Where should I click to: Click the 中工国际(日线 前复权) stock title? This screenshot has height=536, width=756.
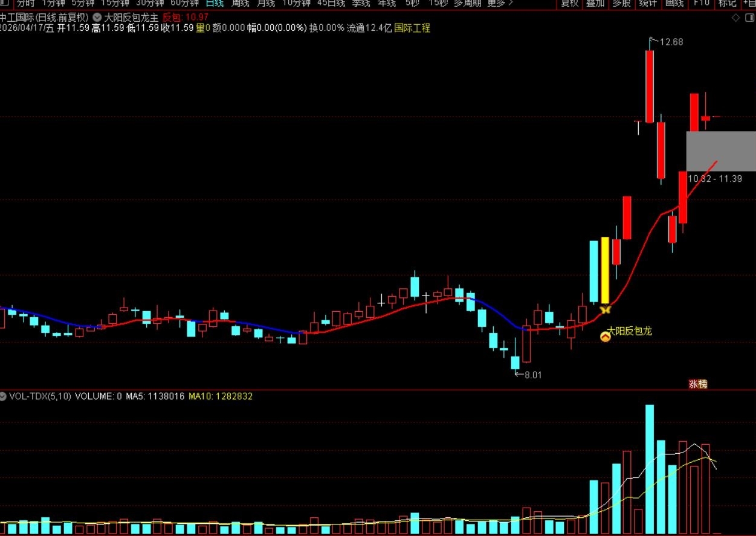coord(44,18)
